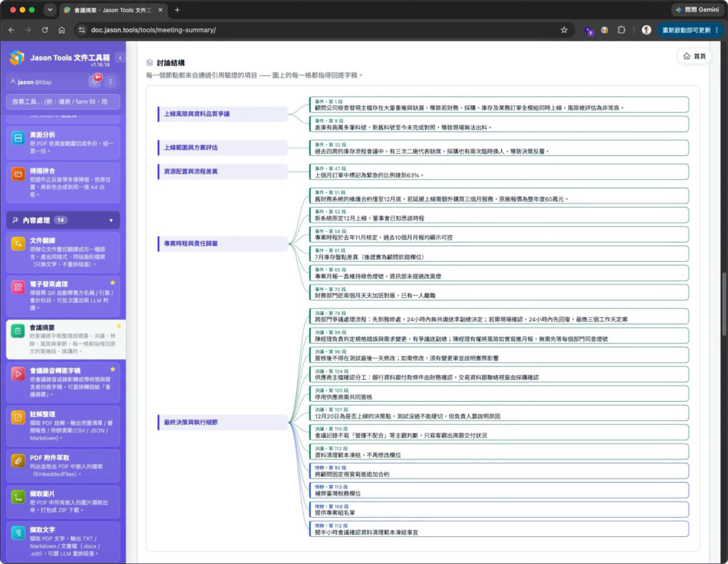Click the 搜尋工具 search field
The height and width of the screenshot is (564, 728).
click(x=63, y=102)
